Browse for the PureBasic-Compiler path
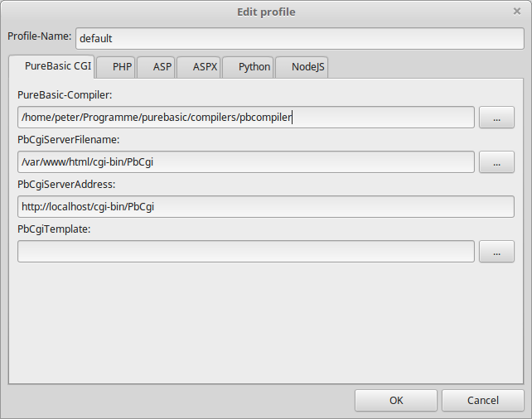The width and height of the screenshot is (532, 419). point(496,118)
